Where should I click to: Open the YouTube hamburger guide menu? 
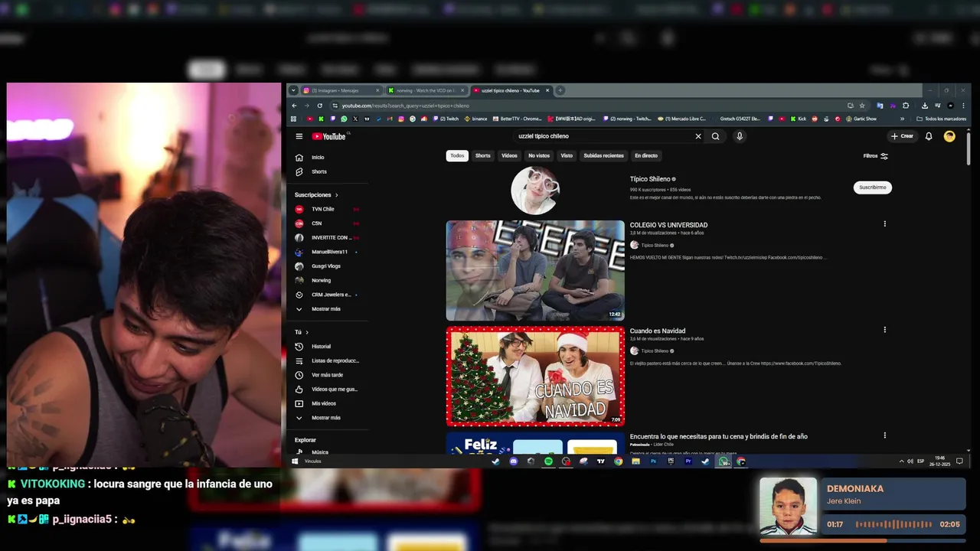[x=299, y=136]
